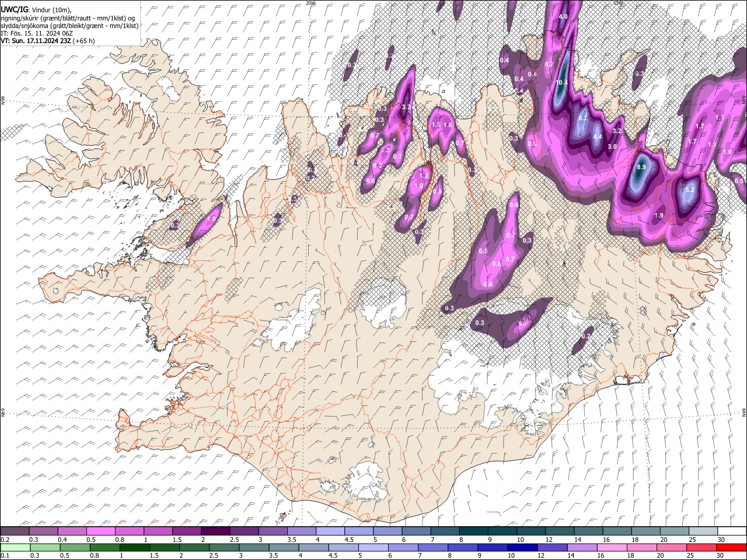
Task: Click the 10.4 precipitation value on the map
Action: click(561, 83)
